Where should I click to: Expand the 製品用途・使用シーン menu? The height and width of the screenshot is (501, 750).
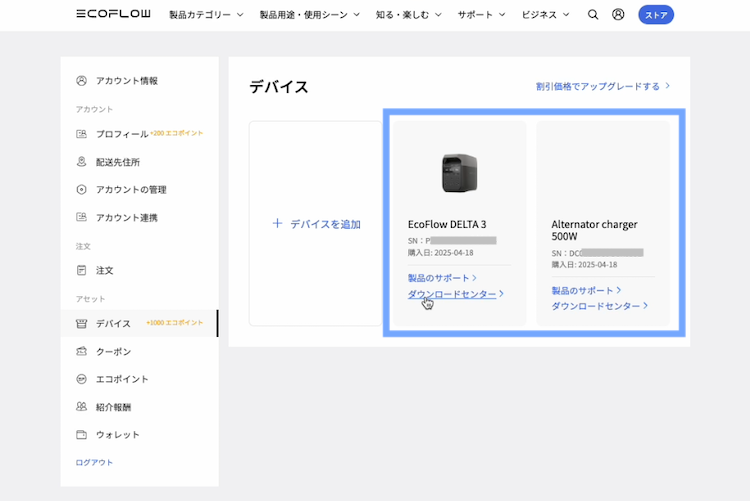click(x=309, y=15)
